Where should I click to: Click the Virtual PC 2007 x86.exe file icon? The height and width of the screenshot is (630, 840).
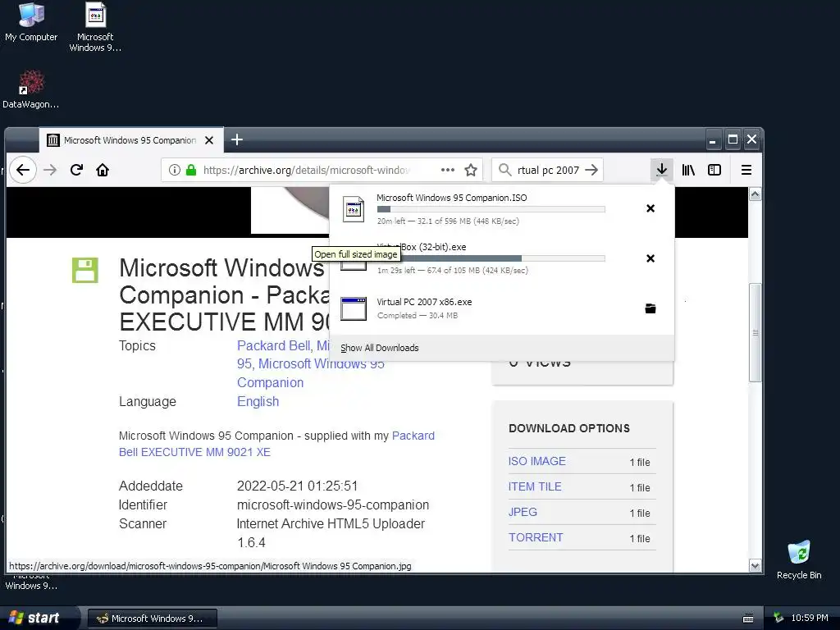point(354,308)
